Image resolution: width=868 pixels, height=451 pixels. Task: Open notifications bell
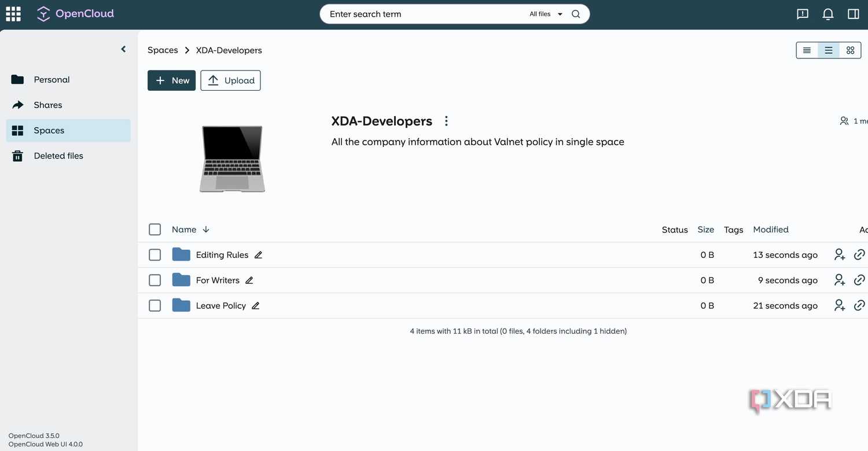point(828,14)
